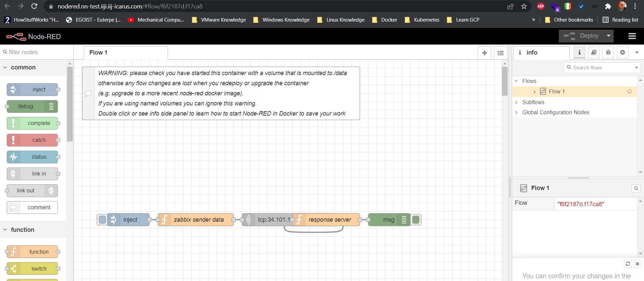Open the configuration nodes gear tab
This screenshot has height=281, width=644.
point(622,53)
